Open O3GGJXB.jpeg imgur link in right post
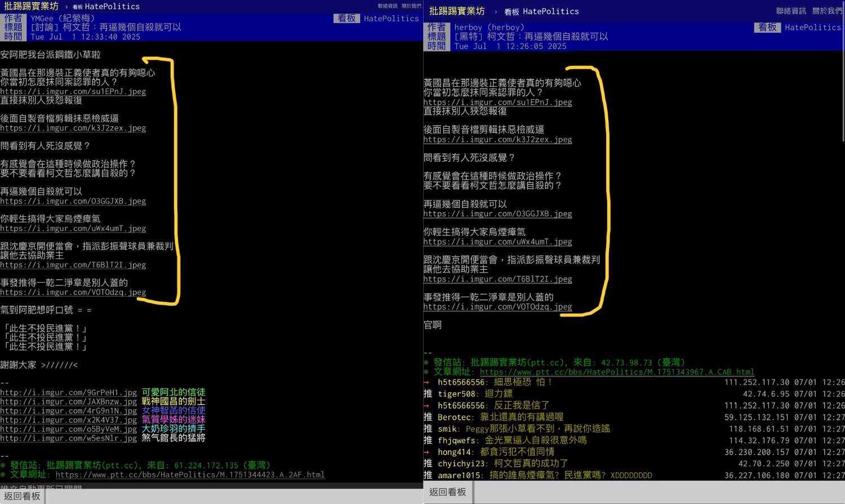845x504 pixels. pyautogui.click(x=498, y=214)
